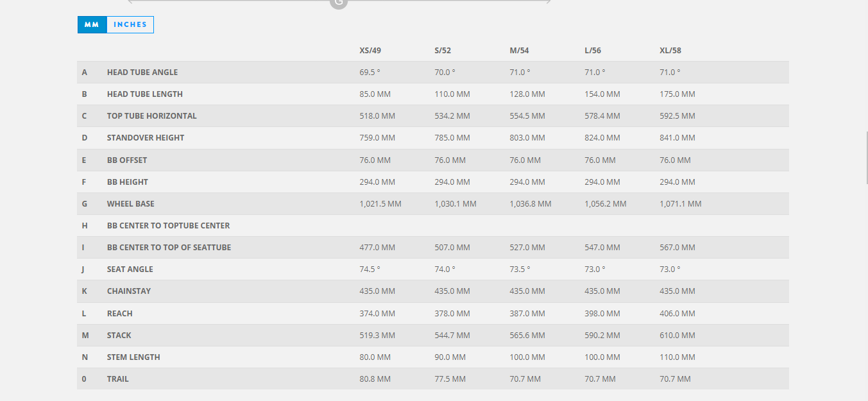Click the XL/58 size column header

(x=670, y=51)
